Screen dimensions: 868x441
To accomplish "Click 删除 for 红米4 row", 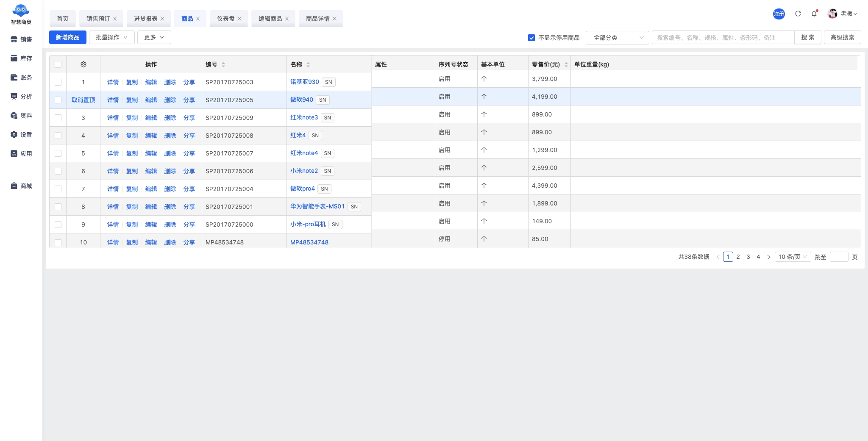I will pyautogui.click(x=170, y=136).
